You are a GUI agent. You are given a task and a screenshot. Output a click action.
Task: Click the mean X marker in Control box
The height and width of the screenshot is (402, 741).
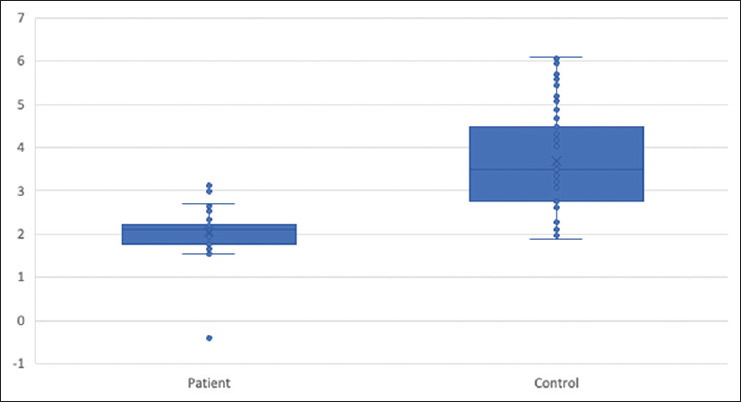pos(557,161)
